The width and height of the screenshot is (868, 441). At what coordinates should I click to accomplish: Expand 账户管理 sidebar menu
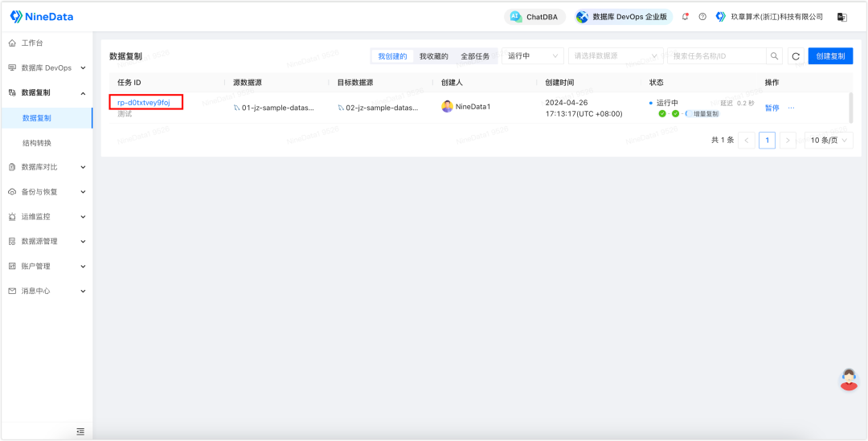coord(46,266)
